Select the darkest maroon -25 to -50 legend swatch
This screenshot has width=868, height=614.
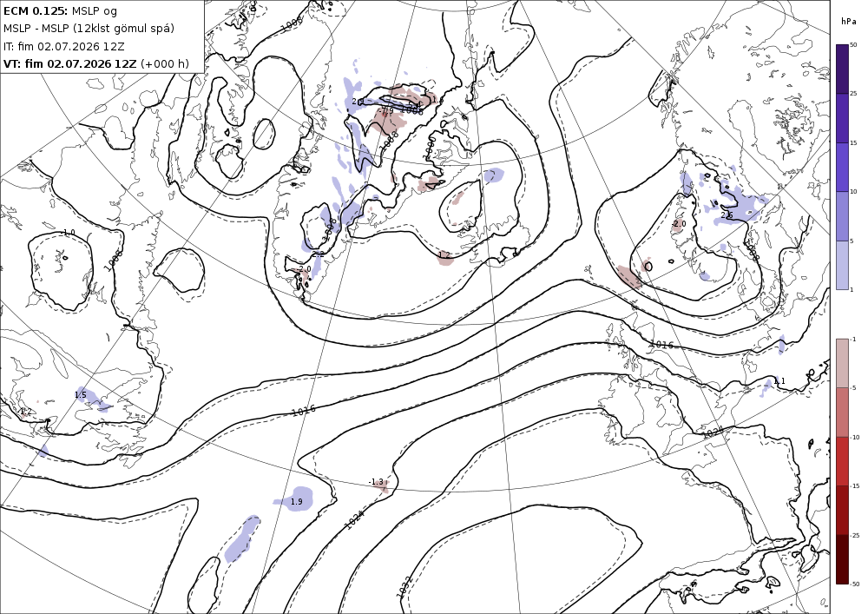pos(841,559)
